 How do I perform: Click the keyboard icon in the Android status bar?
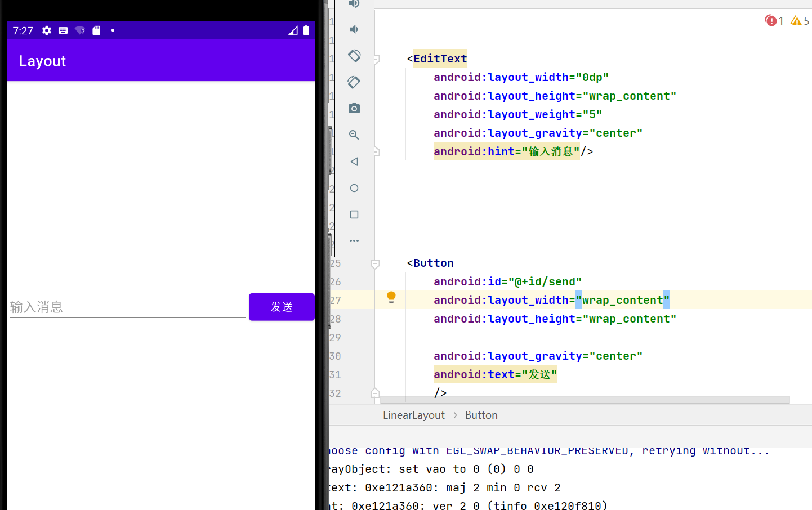click(63, 30)
